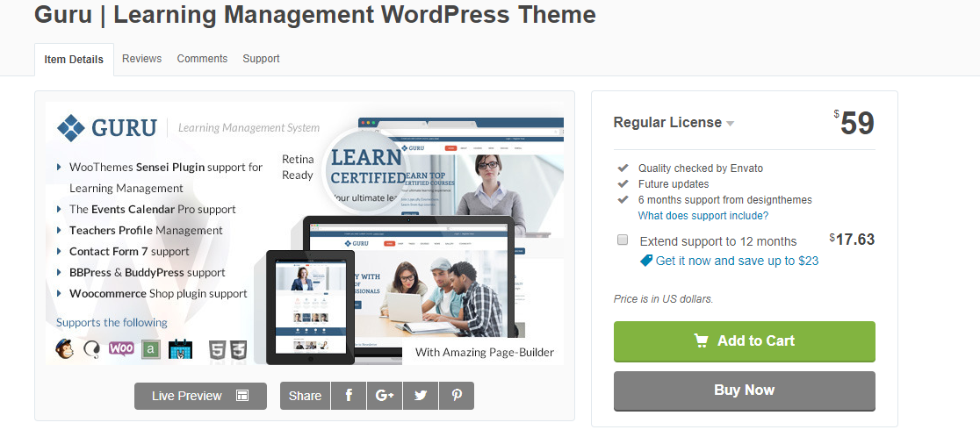Click the checkmark beside Quality checked by Envato
The width and height of the screenshot is (980, 437).
click(x=623, y=168)
